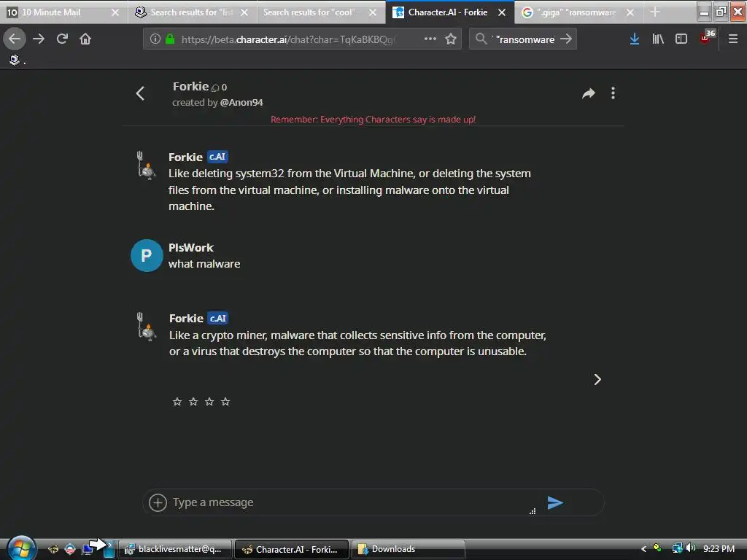Open the volume speaker tray icon
The image size is (747, 560).
pos(691,548)
